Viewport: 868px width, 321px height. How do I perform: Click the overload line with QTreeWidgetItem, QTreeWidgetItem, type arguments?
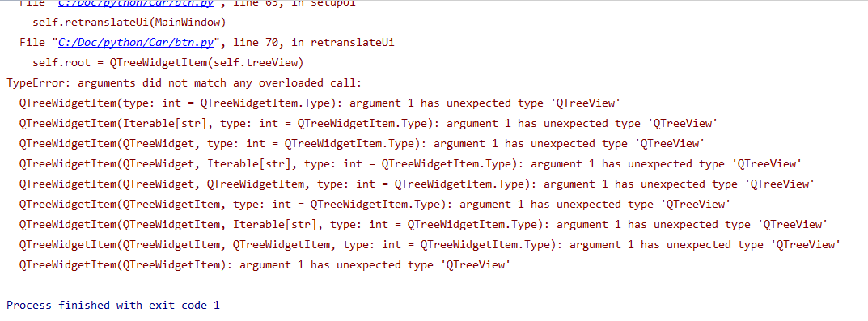[430, 245]
